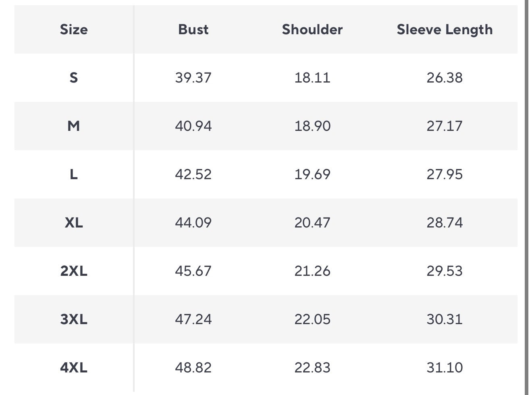Click the Size column header
The image size is (532, 395).
(74, 29)
